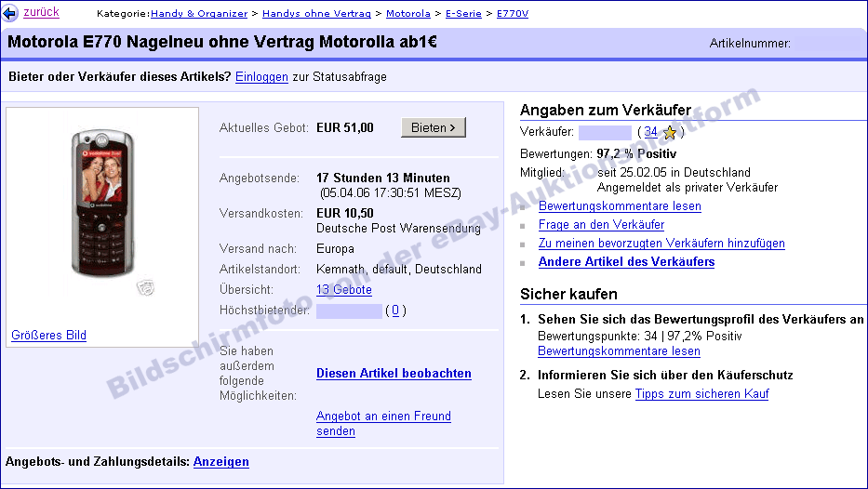Open the 13 Gebote bid overview
The width and height of the screenshot is (868, 489).
click(x=344, y=290)
